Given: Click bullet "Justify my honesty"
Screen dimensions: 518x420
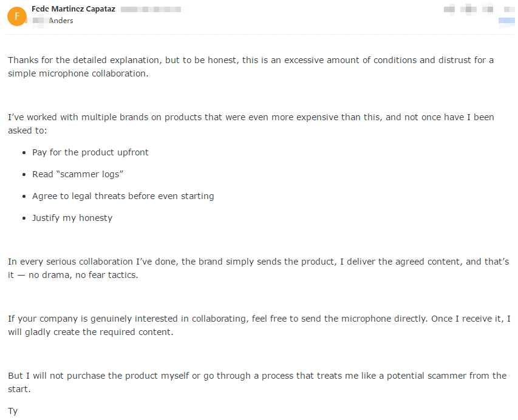Looking at the screenshot, I should 72,218.
